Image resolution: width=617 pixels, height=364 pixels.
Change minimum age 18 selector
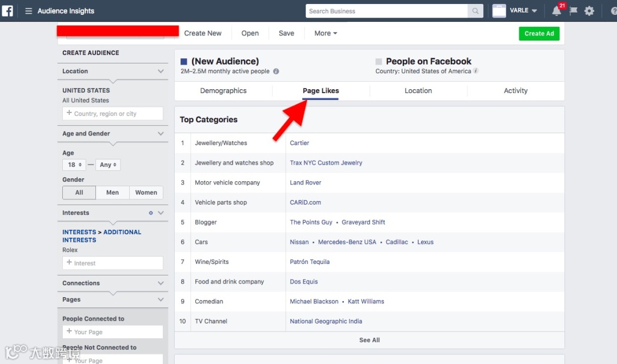(74, 165)
